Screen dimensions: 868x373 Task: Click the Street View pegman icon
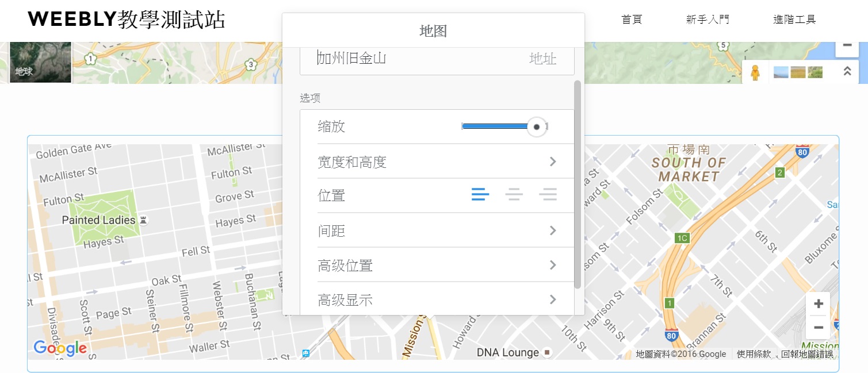click(x=755, y=73)
